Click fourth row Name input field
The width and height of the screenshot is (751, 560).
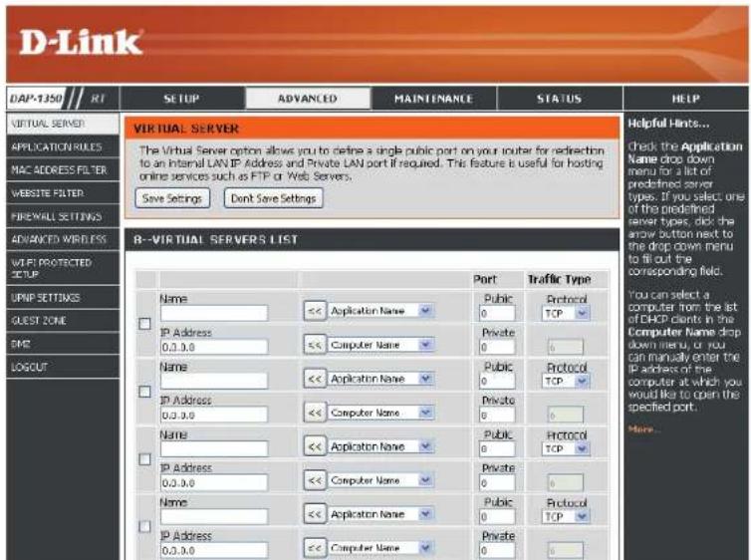(214, 516)
